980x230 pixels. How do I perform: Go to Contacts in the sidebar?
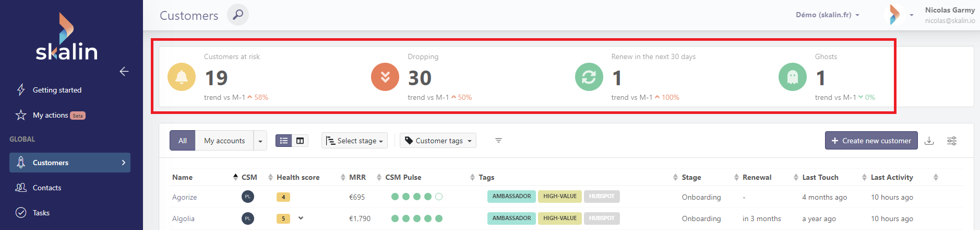point(47,188)
